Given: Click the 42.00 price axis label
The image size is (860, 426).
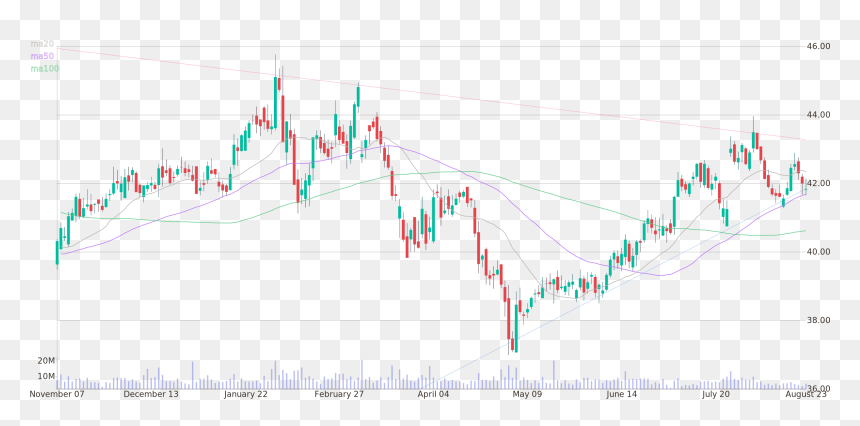Looking at the screenshot, I should pos(819,183).
